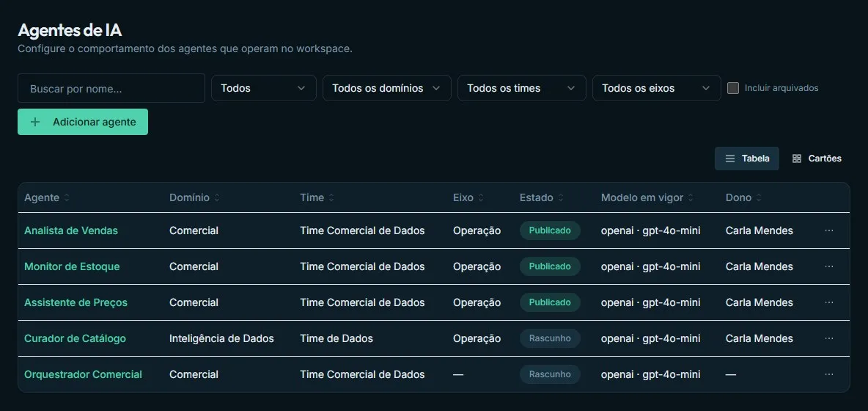The image size is (868, 411).
Task: Click Carla Mendes in Analista de Vendas row
Action: (759, 230)
